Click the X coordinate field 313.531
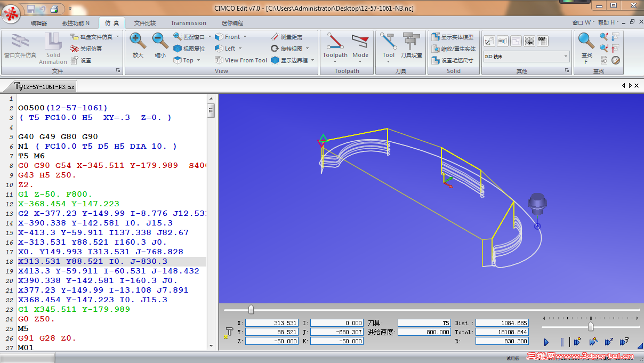Viewport: 644px width, 363px height. (271, 323)
